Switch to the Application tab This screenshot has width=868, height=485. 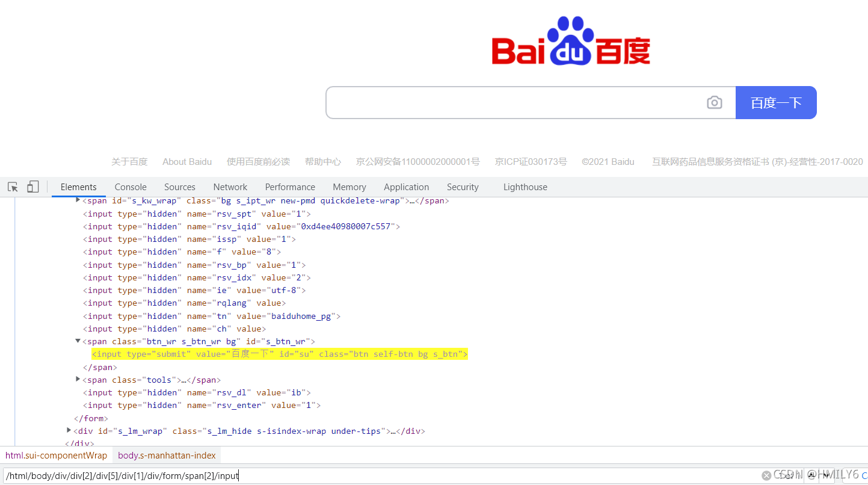[407, 187]
